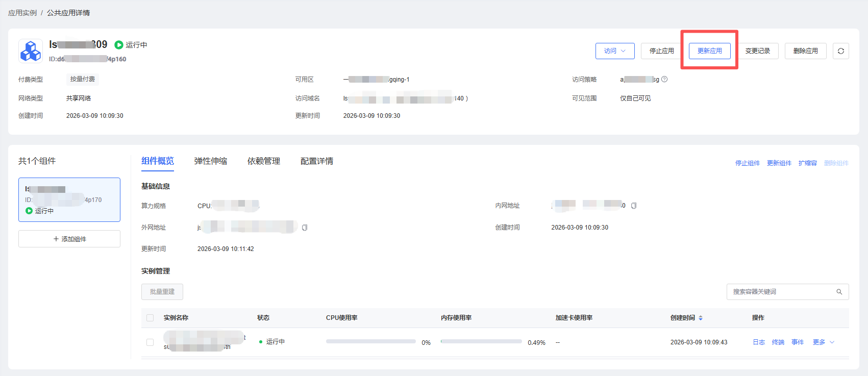Click the search magnifier icon
The width and height of the screenshot is (868, 376).
(x=839, y=292)
